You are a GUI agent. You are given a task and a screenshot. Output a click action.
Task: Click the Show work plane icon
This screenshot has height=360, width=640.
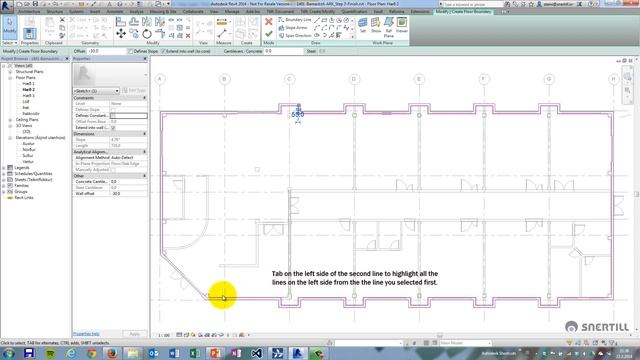[376, 25]
